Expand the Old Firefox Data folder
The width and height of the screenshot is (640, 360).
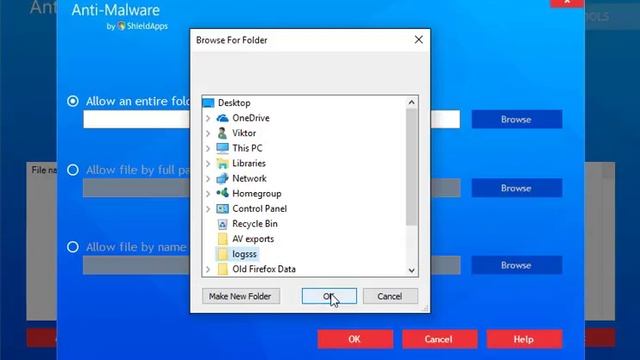click(x=208, y=269)
